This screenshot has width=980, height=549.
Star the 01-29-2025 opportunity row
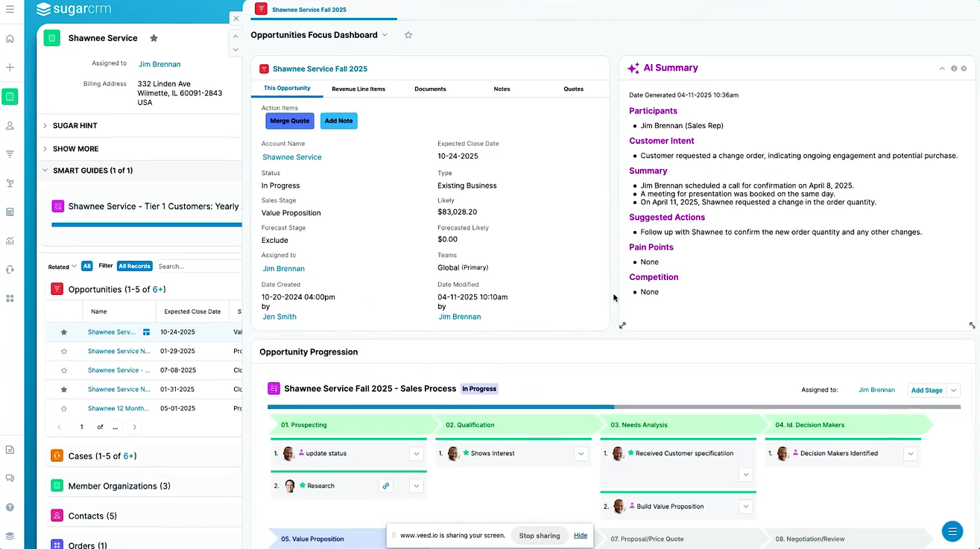(x=63, y=351)
